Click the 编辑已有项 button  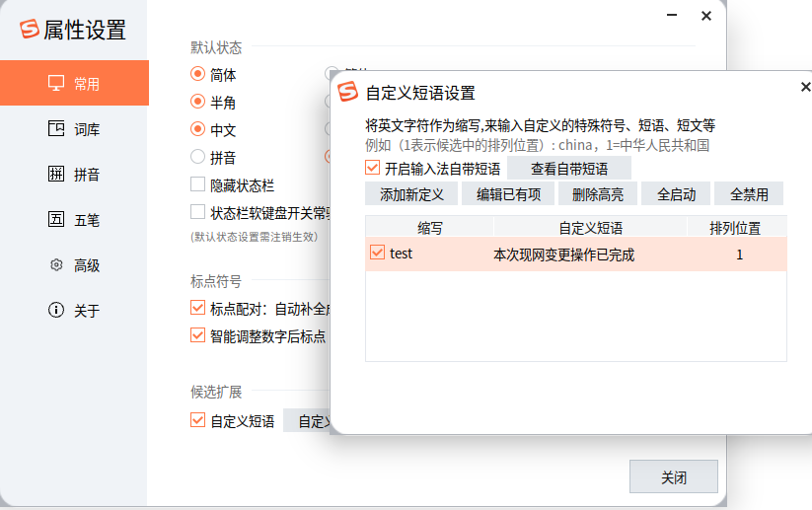coord(508,194)
